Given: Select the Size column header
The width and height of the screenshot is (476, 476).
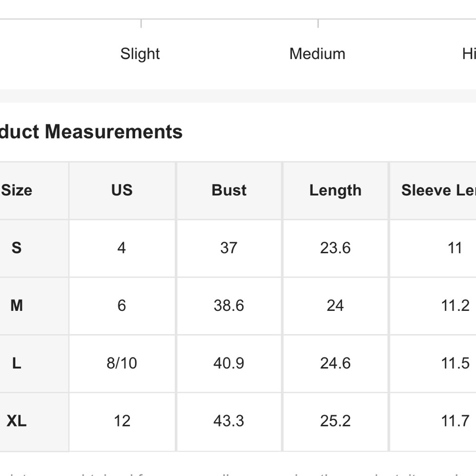Looking at the screenshot, I should pos(17,190).
